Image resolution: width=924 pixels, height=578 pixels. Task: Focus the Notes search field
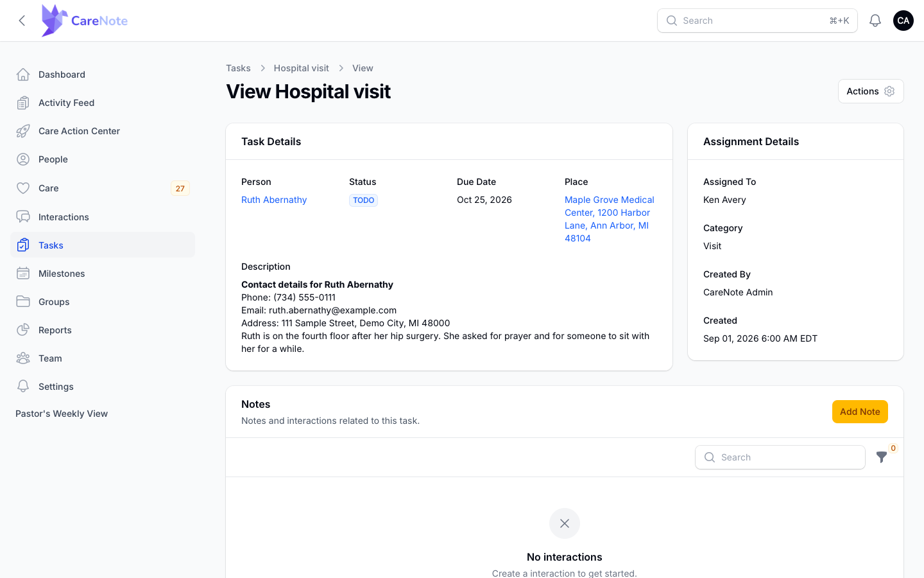tap(780, 457)
